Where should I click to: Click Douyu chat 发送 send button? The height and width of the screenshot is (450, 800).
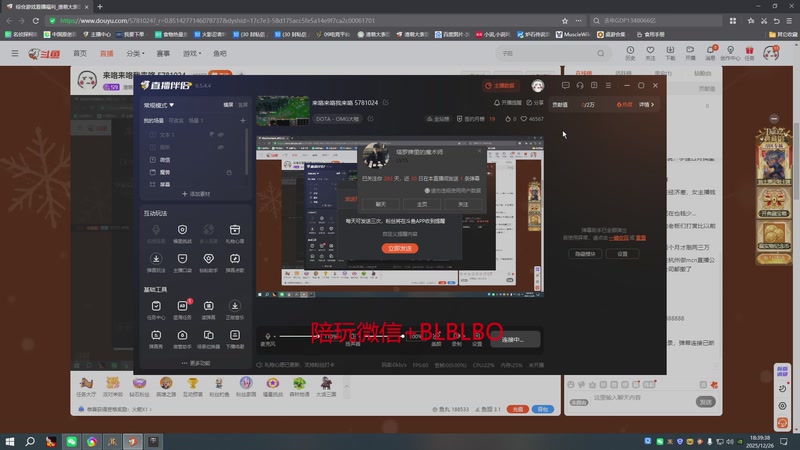click(706, 402)
